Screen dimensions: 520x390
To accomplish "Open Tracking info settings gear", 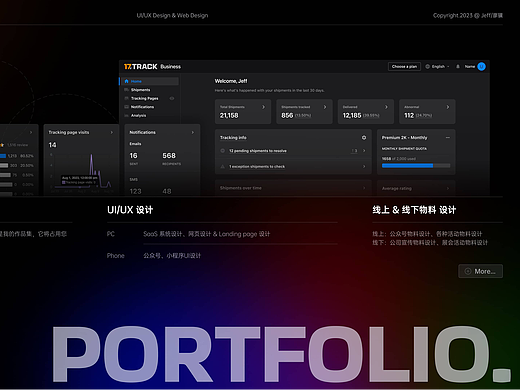I will click(364, 137).
